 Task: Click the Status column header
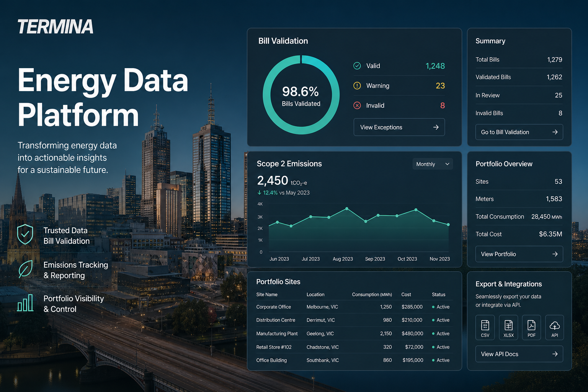tap(439, 294)
